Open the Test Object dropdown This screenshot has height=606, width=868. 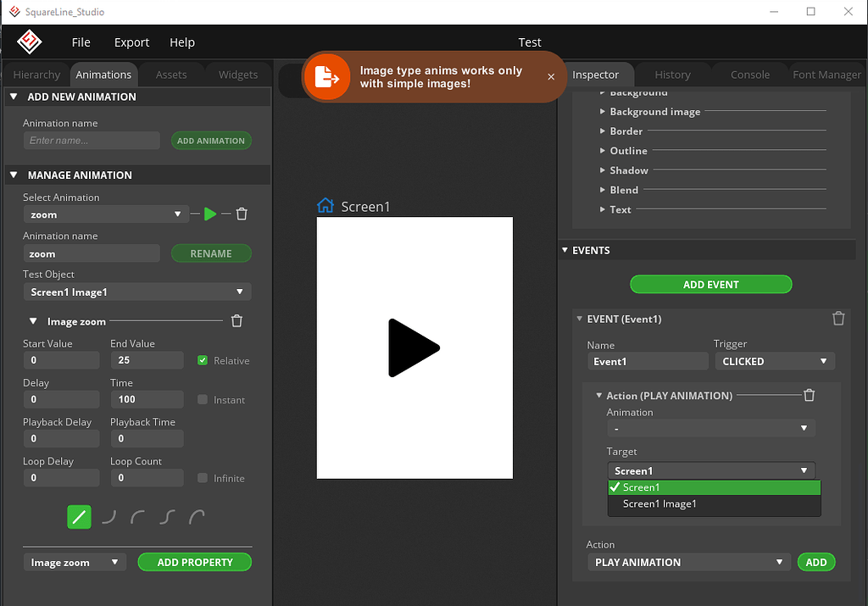(x=136, y=292)
